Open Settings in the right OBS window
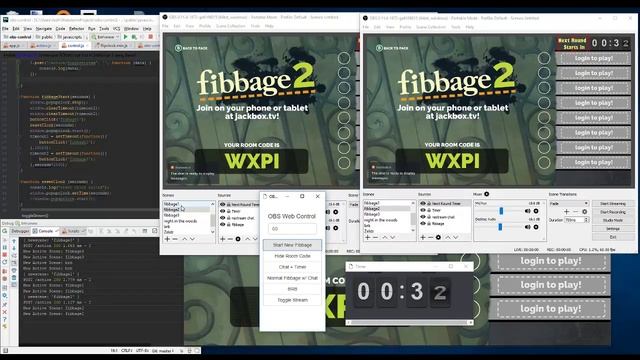The width and height of the screenshot is (640, 360). 613,229
